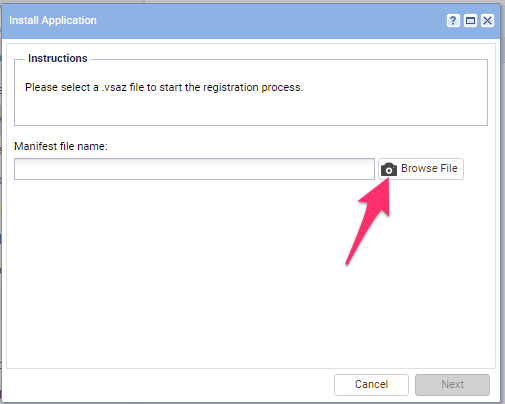The width and height of the screenshot is (505, 404).
Task: Click the right end of the manifest field
Action: (x=365, y=169)
